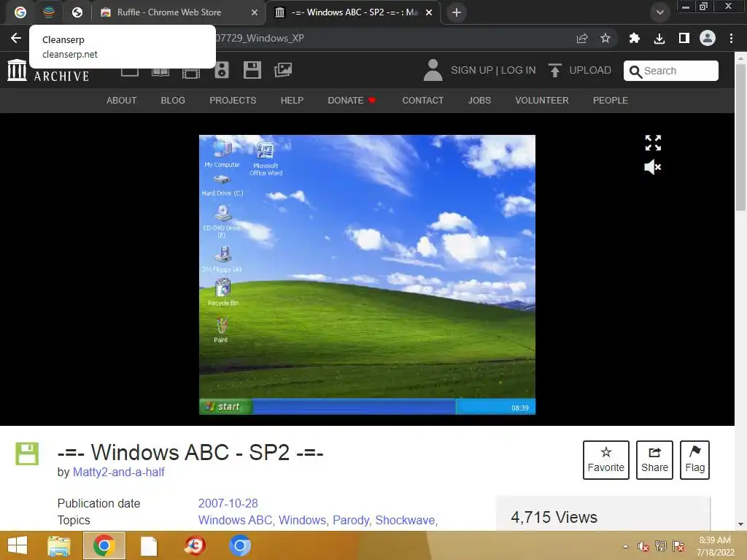
Task: Click the Flag button
Action: [694, 460]
